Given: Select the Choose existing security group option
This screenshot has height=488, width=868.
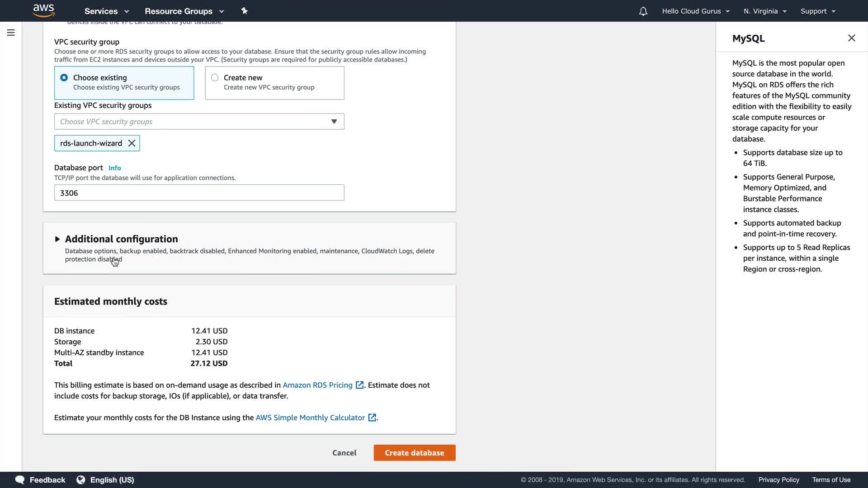Looking at the screenshot, I should click(x=64, y=78).
